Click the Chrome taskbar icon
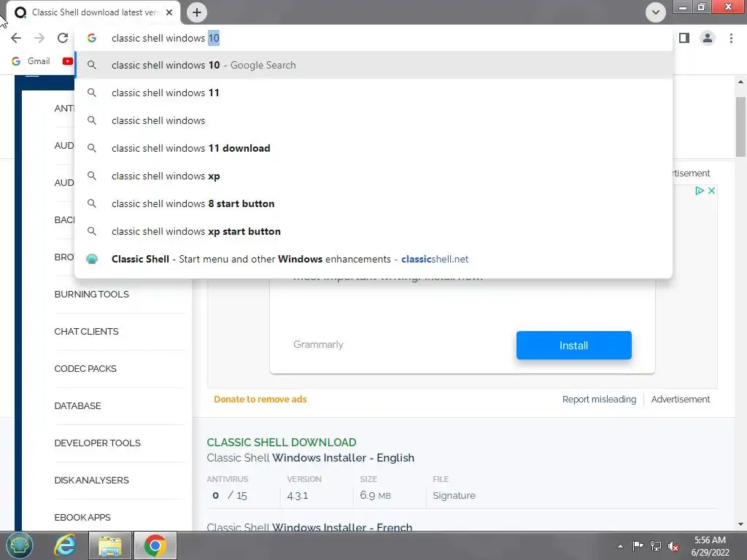This screenshot has width=747, height=560. pyautogui.click(x=155, y=545)
